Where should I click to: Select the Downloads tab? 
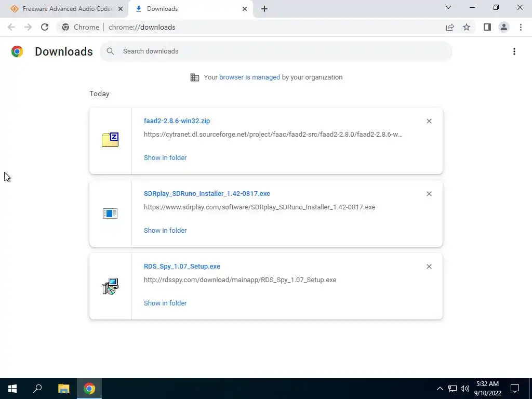tap(190, 9)
